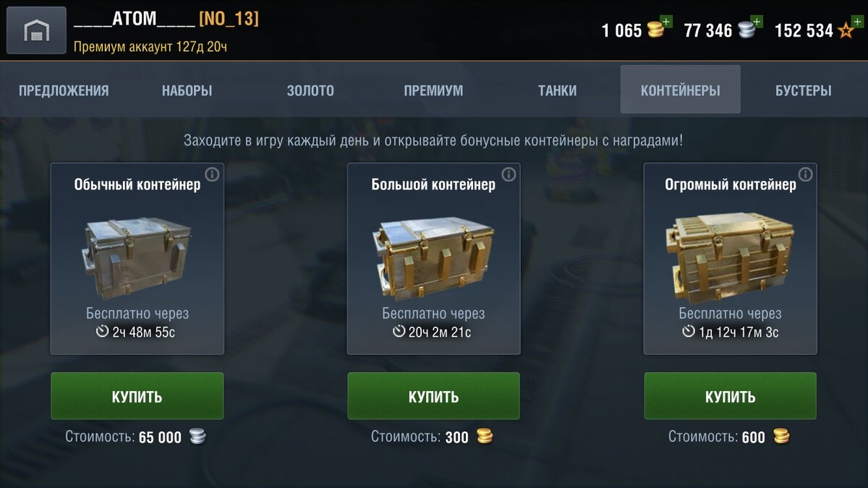The width and height of the screenshot is (868, 488).
Task: Open free experience star icon
Action: [846, 30]
